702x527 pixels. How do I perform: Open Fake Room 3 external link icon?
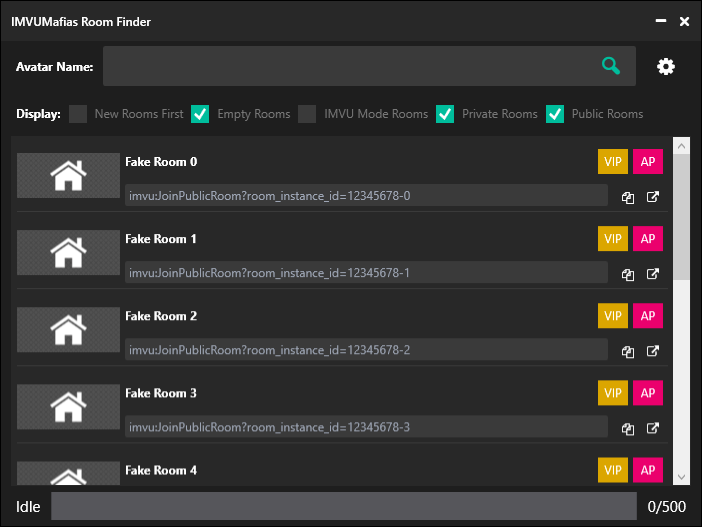[x=653, y=428]
